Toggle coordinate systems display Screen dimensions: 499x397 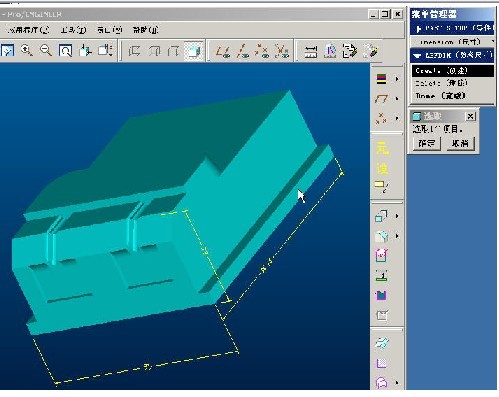coord(282,51)
